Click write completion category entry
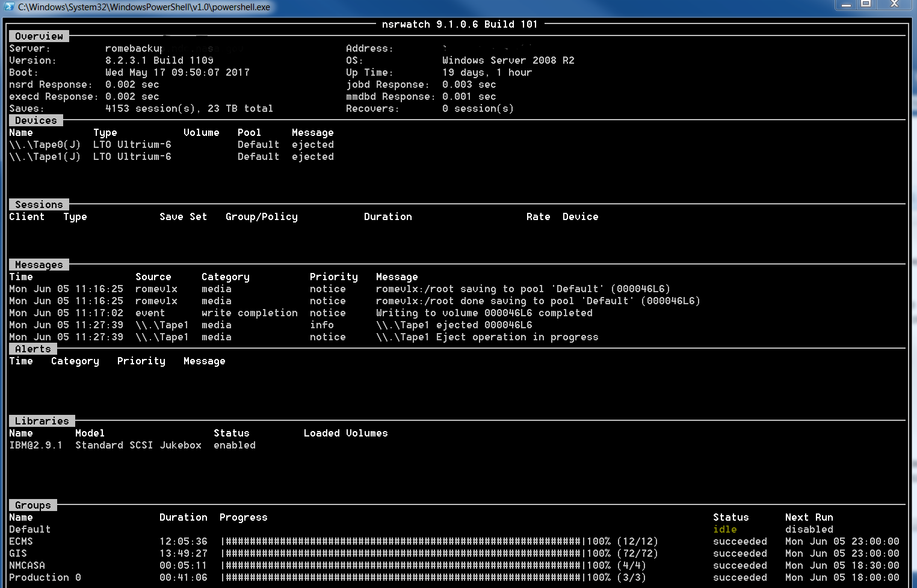Viewport: 917px width, 588px height. [250, 313]
